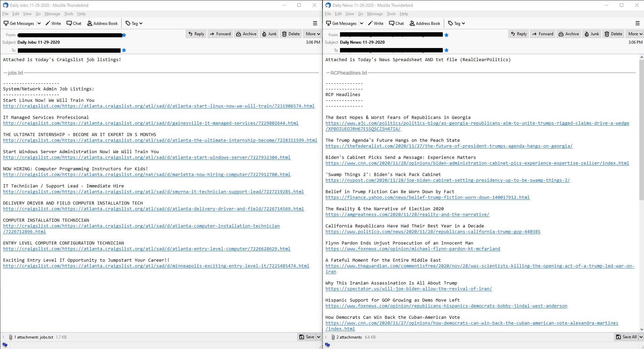The height and width of the screenshot is (349, 644).
Task: Open the marietta-now-hiring-computer craigslist link
Action: [x=147, y=175]
